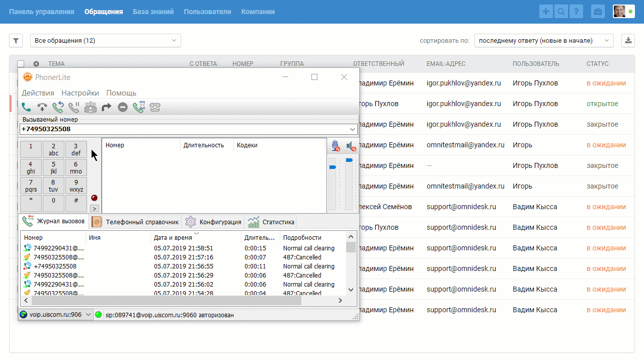Click the Номер column header in call log

[x=53, y=237]
